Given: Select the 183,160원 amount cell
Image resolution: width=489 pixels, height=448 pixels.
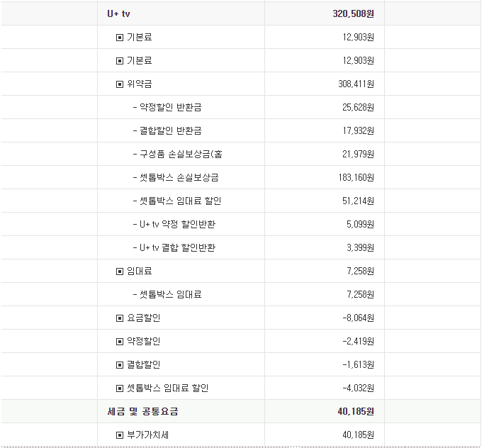Looking at the screenshot, I should [x=356, y=178].
